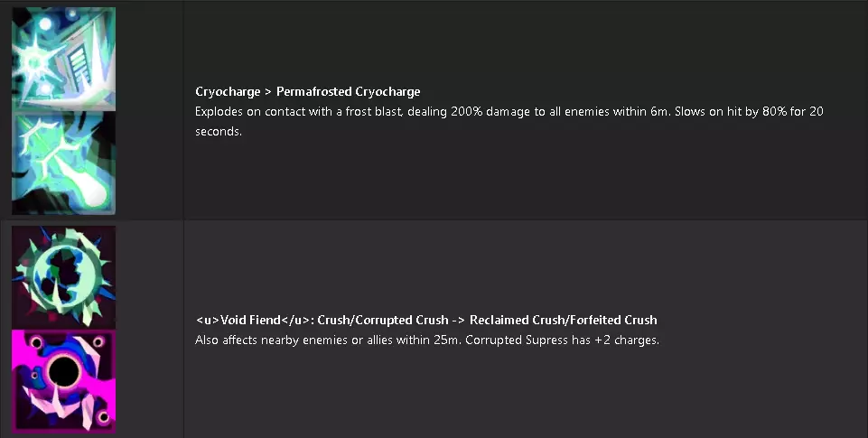Viewport: 868px width, 438px height.
Task: Click the green spiked ring Crush icon
Action: [x=63, y=277]
